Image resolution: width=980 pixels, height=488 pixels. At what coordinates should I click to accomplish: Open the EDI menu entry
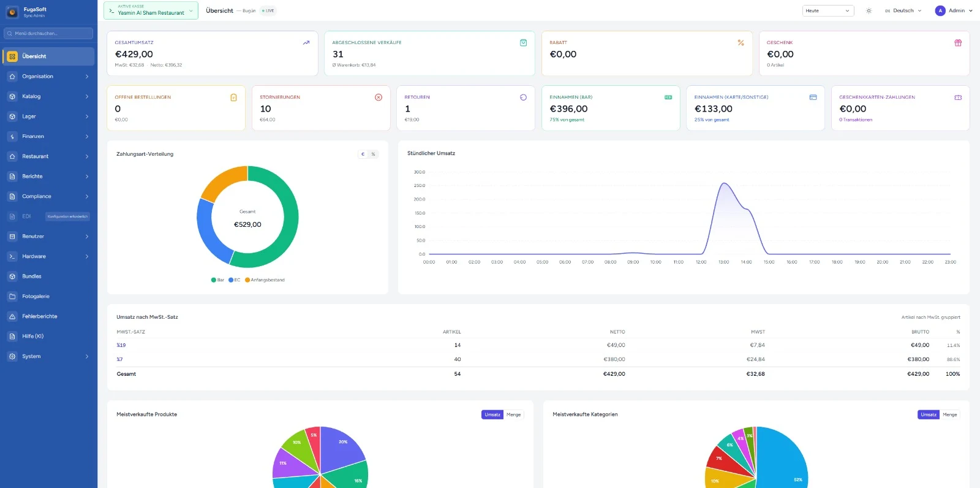coord(48,216)
